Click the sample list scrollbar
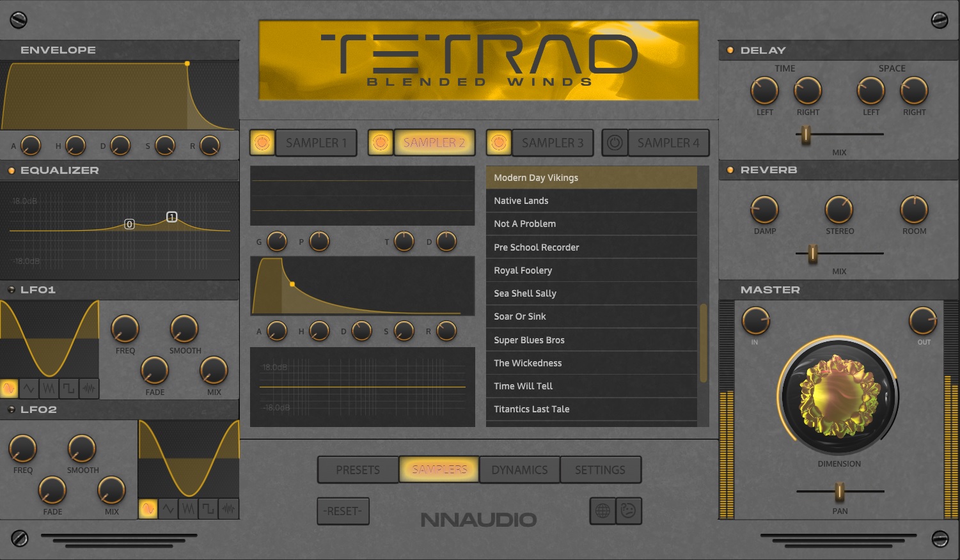 click(x=704, y=343)
